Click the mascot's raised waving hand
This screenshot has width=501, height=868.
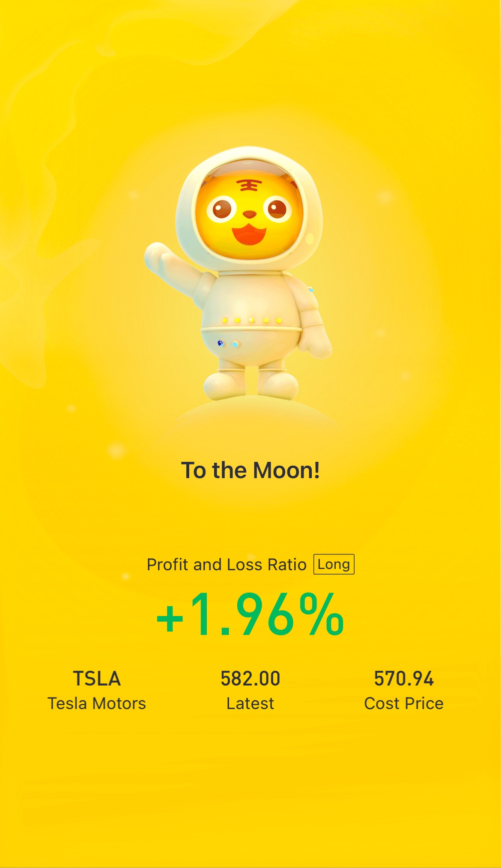157,256
